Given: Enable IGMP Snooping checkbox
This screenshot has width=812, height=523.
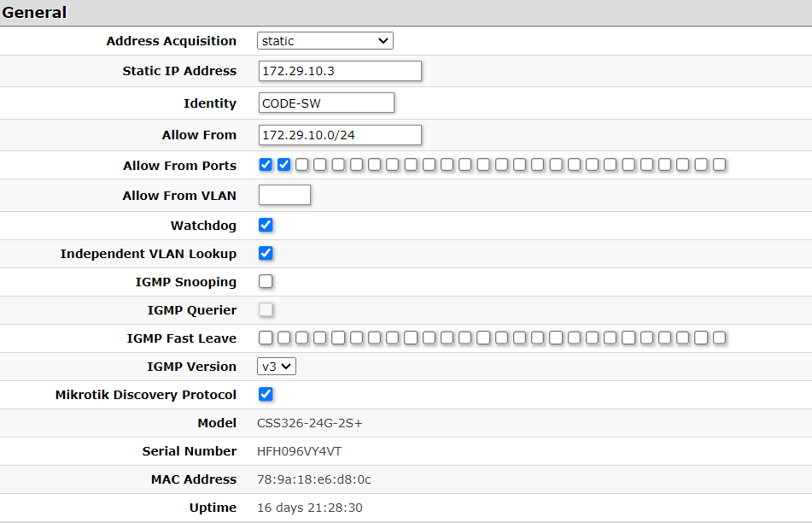Looking at the screenshot, I should click(266, 281).
